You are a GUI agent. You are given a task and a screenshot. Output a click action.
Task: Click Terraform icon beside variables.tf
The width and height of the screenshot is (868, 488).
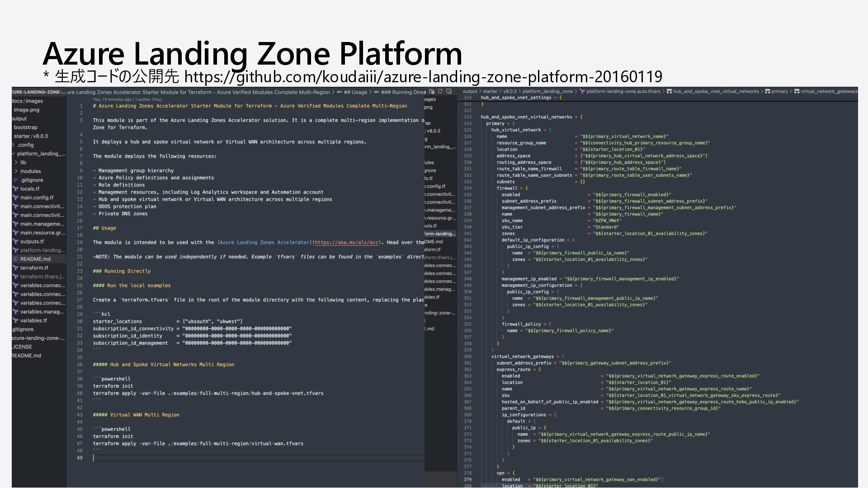[16, 320]
